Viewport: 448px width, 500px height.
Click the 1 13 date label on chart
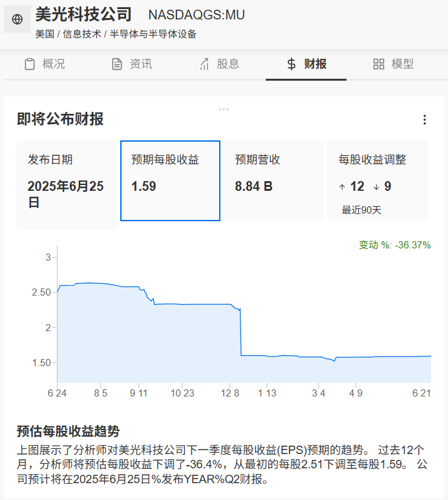point(267,393)
